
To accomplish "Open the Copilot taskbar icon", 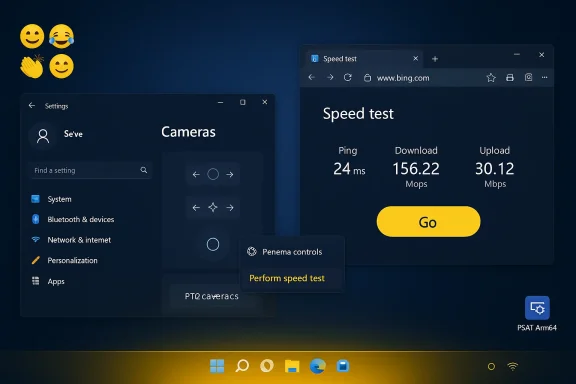I will pos(267,366).
